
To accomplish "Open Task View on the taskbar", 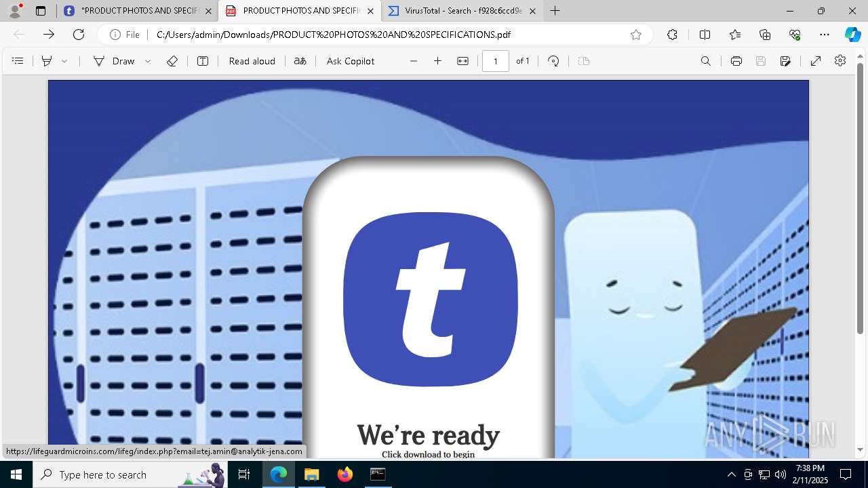I will click(x=245, y=474).
